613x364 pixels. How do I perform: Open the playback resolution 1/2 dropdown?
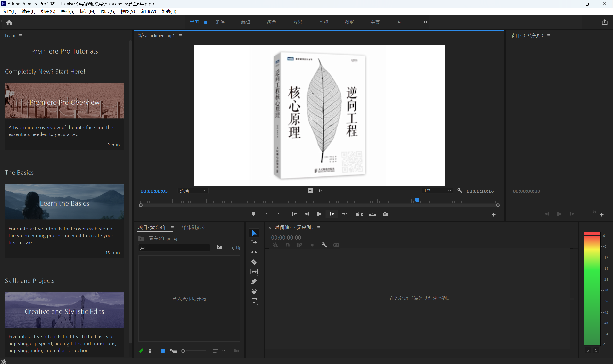(437, 191)
